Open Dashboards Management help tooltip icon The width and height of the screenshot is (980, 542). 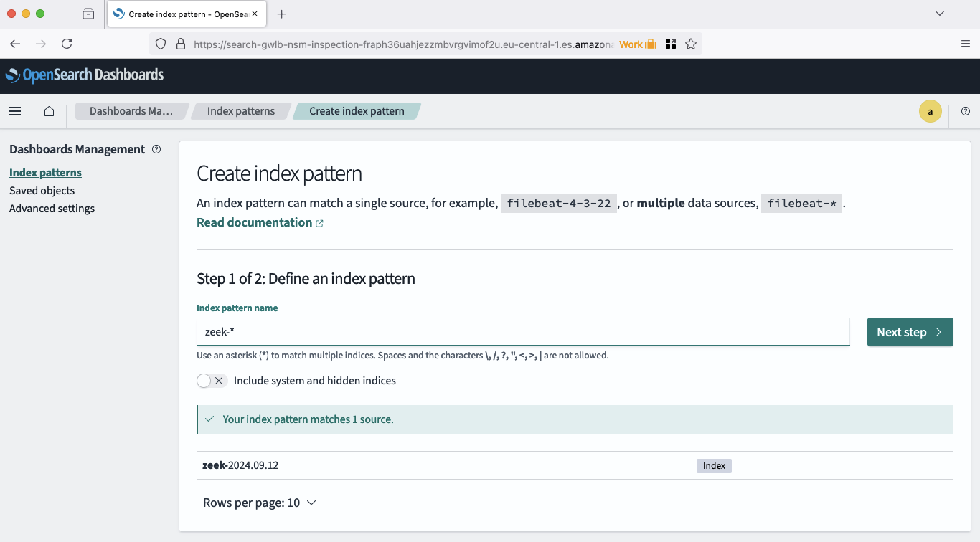156,149
